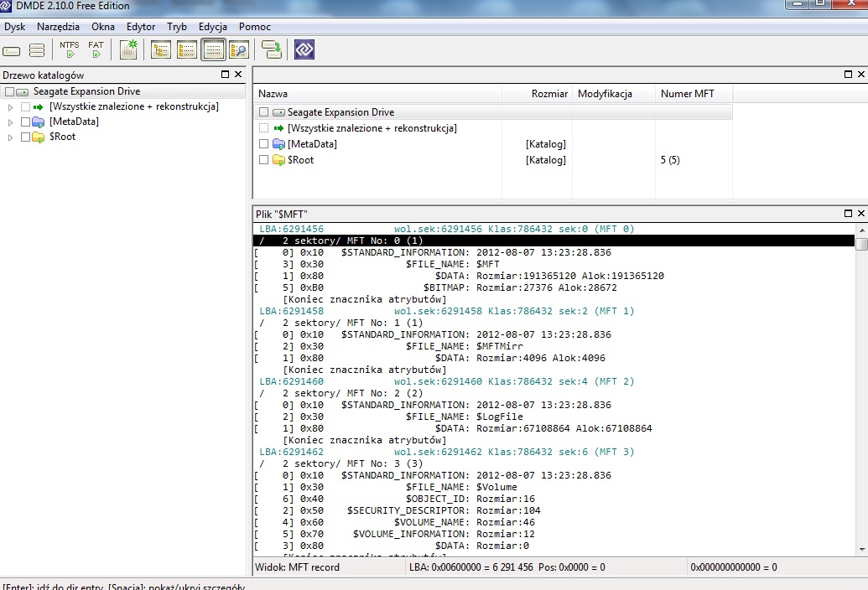Screen dimensions: 868x590
Task: Click [MetaData] folder icon in file list
Action: [x=278, y=144]
